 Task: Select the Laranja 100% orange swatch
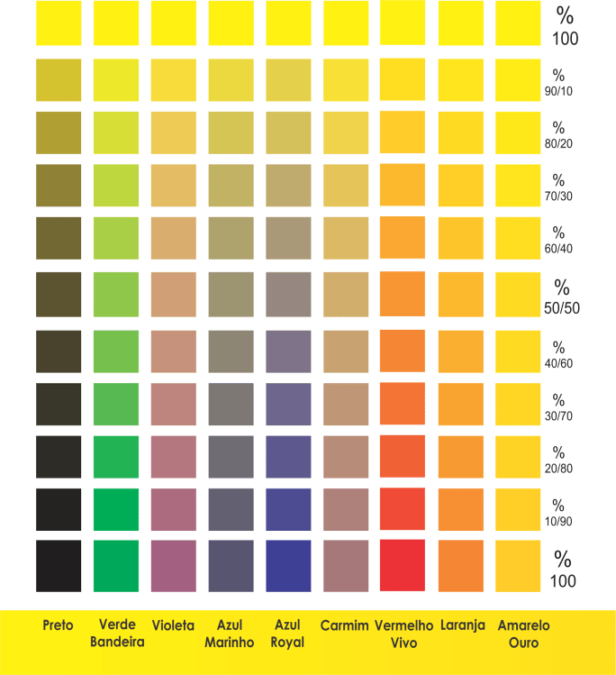click(x=460, y=566)
